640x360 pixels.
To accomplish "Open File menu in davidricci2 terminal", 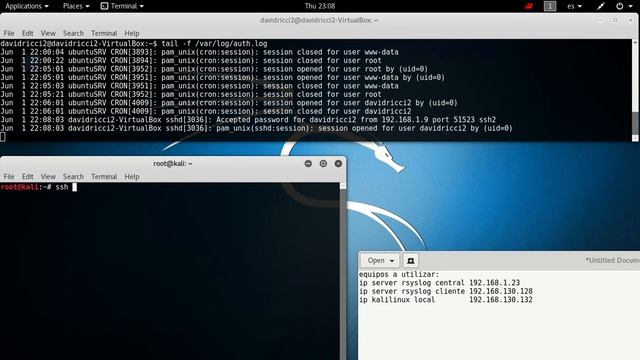I will tap(9, 33).
